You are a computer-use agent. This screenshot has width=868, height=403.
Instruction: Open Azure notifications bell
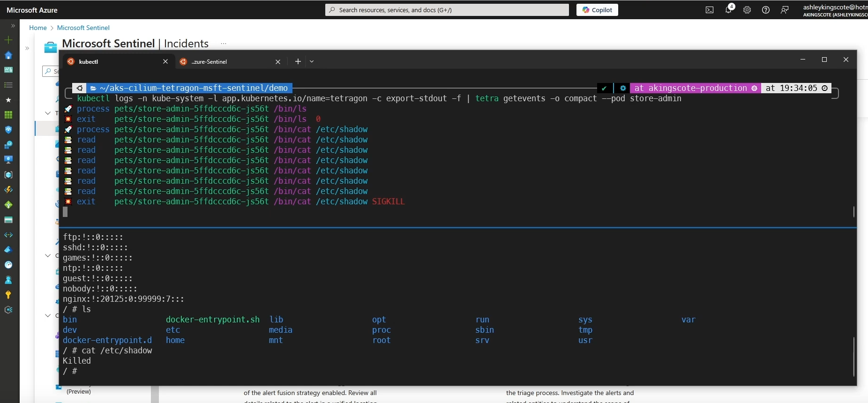tap(728, 10)
